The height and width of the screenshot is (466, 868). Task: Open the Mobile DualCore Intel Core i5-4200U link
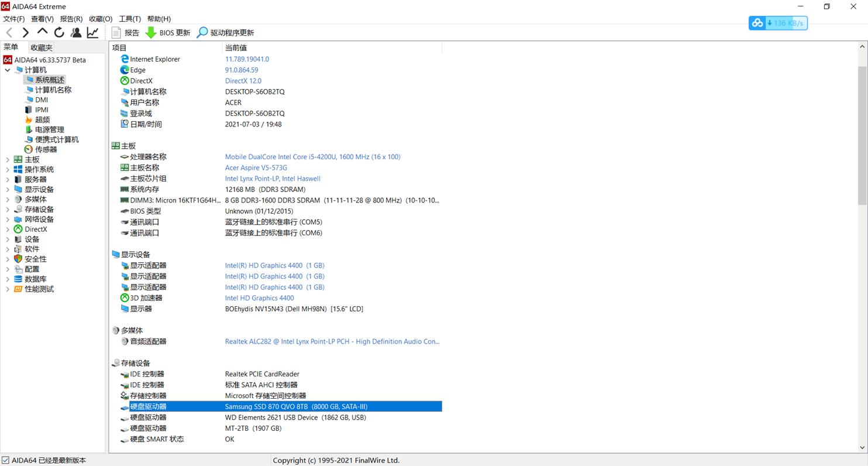tap(313, 157)
